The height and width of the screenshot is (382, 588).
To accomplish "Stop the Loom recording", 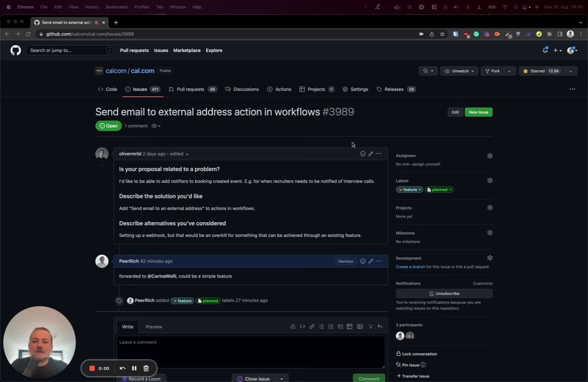I will 92,368.
